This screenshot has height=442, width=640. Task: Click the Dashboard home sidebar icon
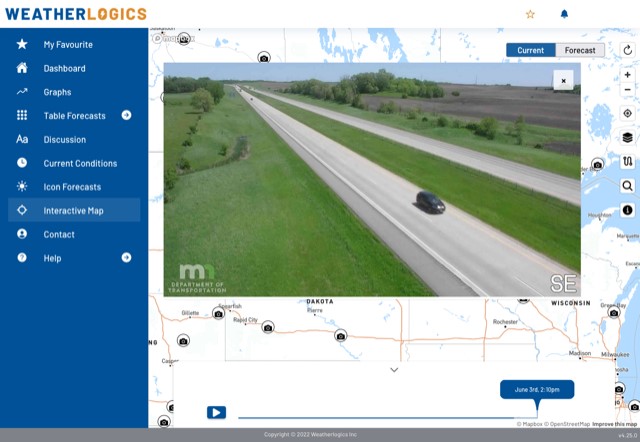click(x=22, y=68)
